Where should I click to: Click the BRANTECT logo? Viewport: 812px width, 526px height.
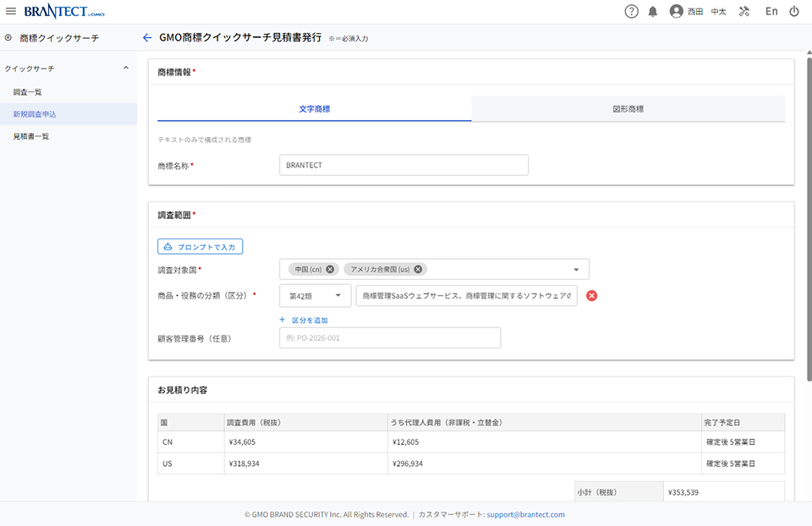[64, 11]
